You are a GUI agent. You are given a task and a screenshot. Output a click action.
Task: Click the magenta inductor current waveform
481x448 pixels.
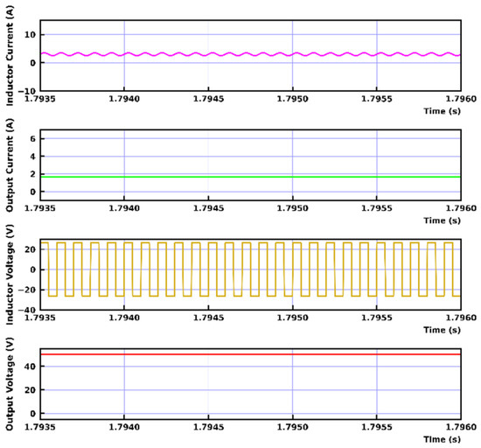pyautogui.click(x=250, y=54)
